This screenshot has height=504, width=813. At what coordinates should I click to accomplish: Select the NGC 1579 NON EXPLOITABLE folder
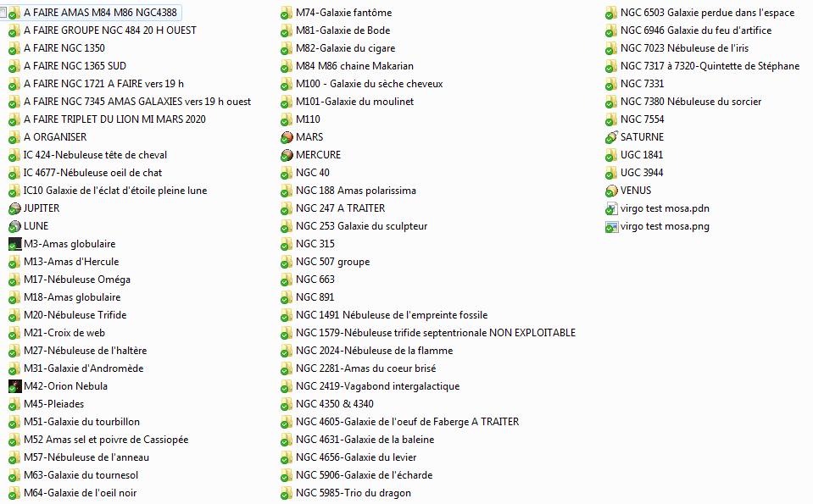(x=435, y=333)
